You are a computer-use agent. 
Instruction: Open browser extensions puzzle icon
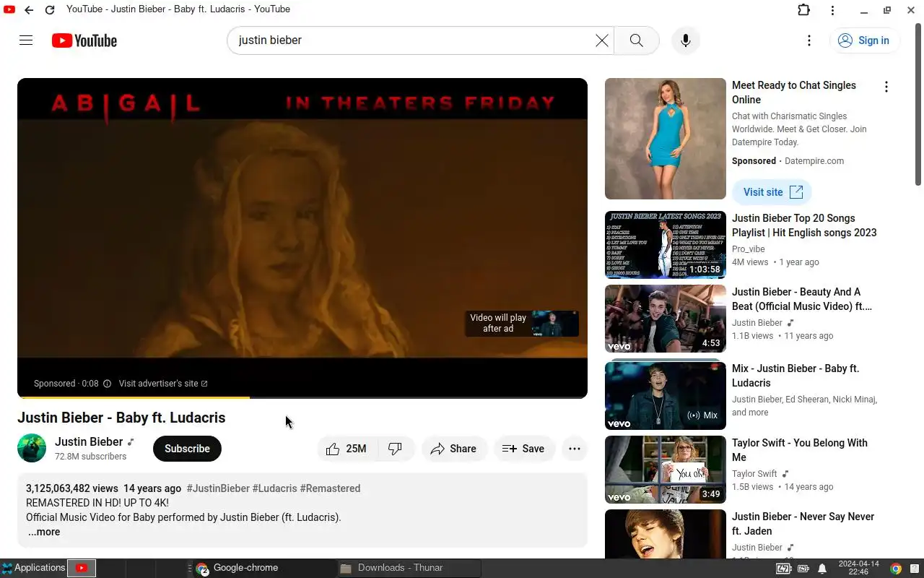[x=803, y=10]
